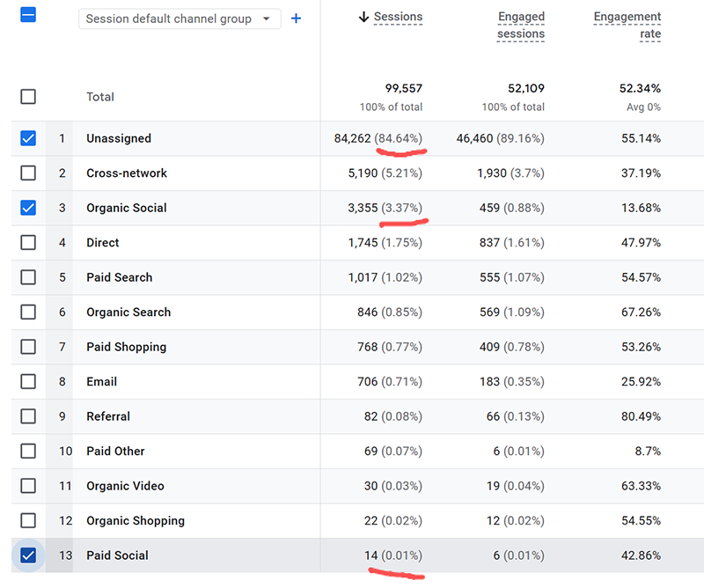This screenshot has height=588, width=704.
Task: Click the down arrow sort icon beside Sessions
Action: pos(363,17)
